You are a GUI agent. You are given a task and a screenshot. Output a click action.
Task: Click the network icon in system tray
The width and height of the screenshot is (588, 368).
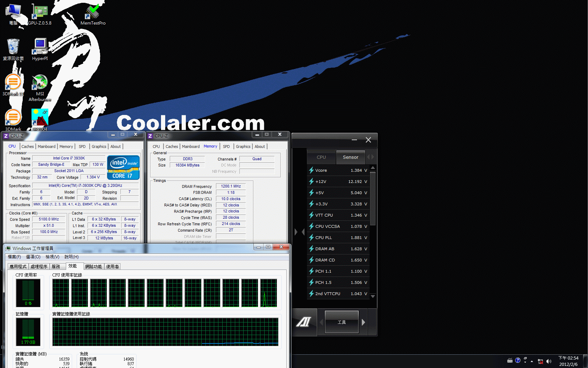tap(540, 361)
